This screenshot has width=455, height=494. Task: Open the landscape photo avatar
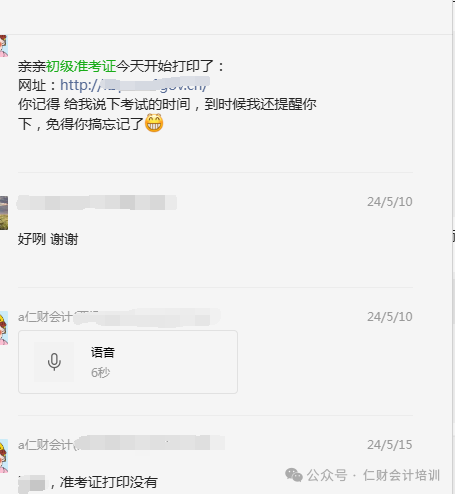coord(4,213)
